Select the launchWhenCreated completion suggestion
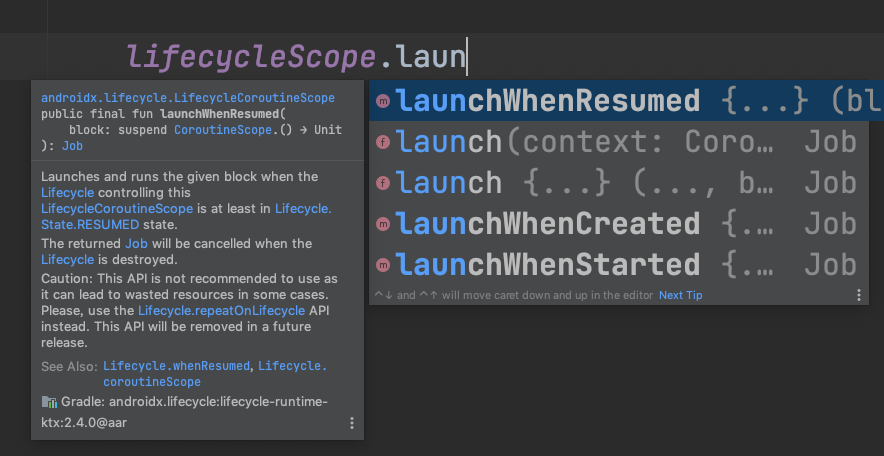 pyautogui.click(x=548, y=224)
